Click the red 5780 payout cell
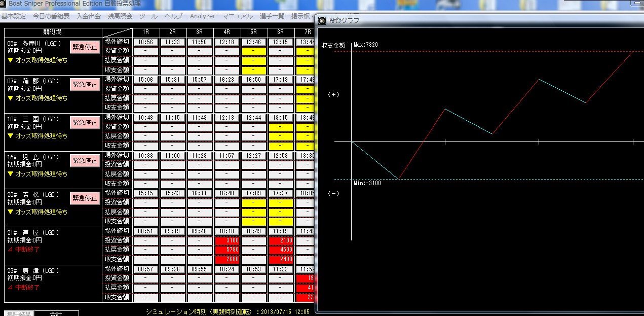The width and height of the screenshot is (644, 316). [227, 250]
